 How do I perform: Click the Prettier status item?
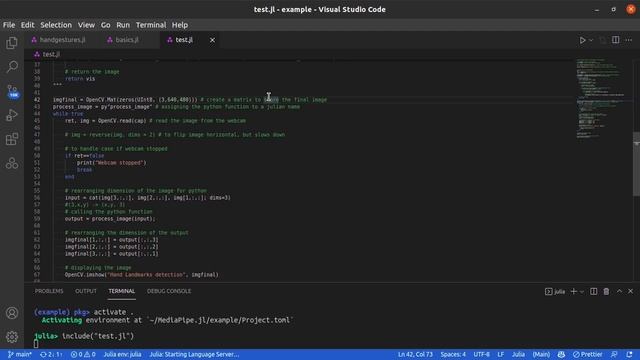[x=587, y=354]
